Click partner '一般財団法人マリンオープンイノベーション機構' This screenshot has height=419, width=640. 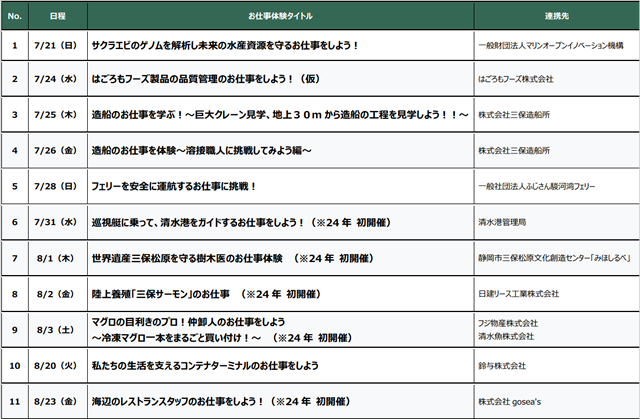click(x=551, y=46)
